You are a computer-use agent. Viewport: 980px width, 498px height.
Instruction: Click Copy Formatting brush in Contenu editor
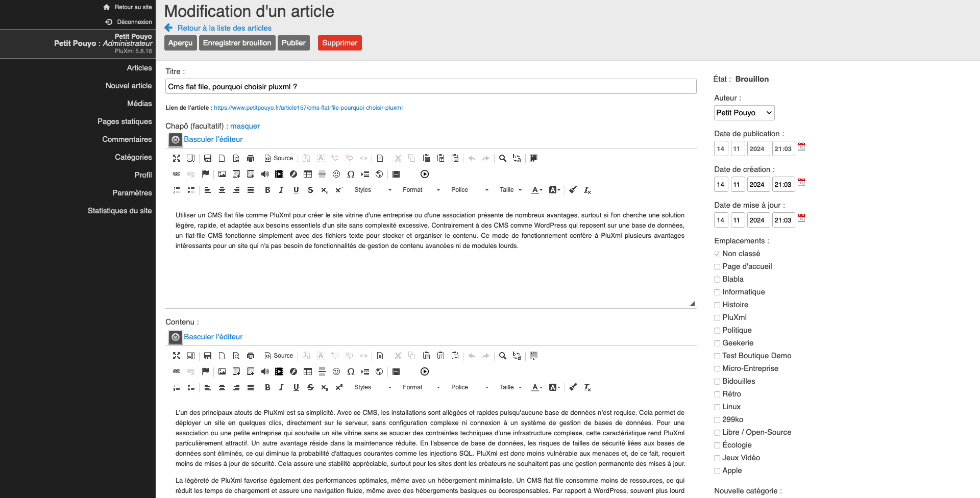(x=573, y=387)
